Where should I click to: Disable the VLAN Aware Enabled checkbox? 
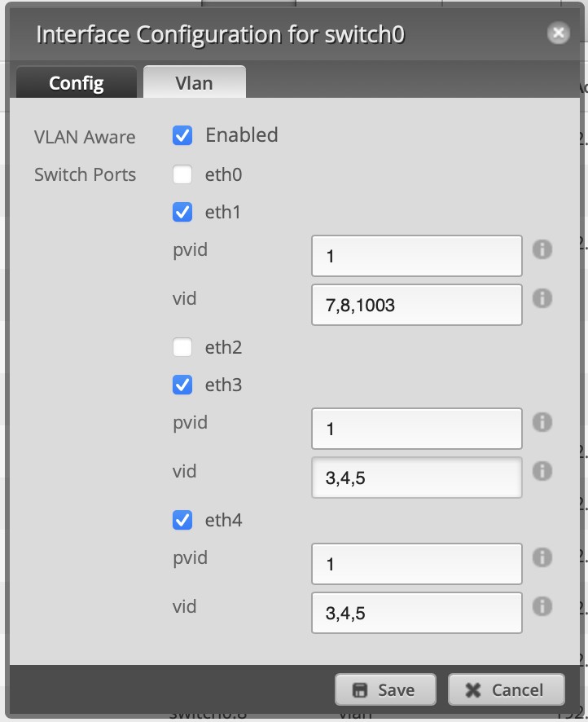tap(182, 136)
